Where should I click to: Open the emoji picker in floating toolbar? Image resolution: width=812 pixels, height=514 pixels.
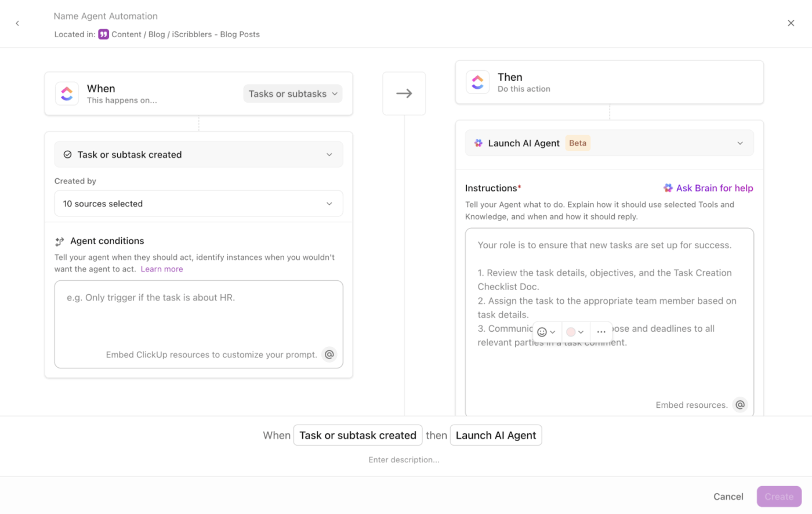(x=546, y=332)
